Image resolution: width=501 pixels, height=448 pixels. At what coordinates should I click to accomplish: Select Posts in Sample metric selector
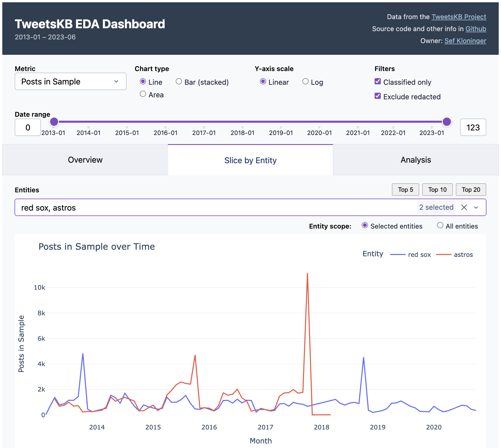70,82
